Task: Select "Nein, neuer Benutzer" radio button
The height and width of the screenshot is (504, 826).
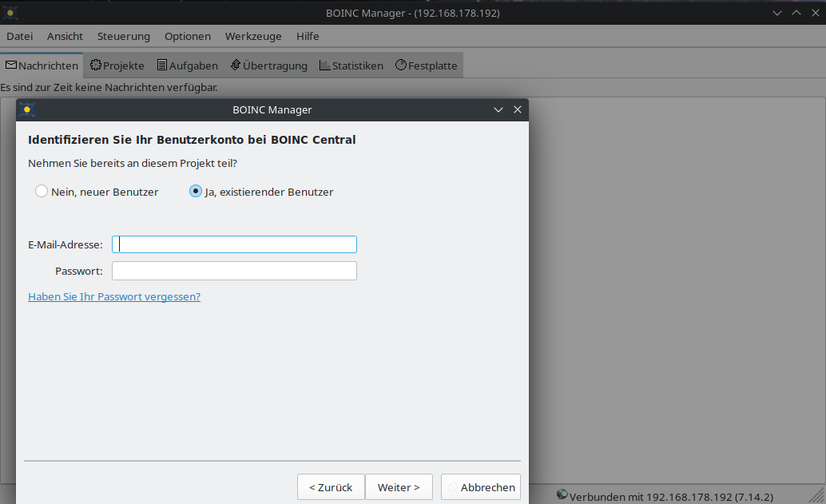Action: tap(42, 192)
